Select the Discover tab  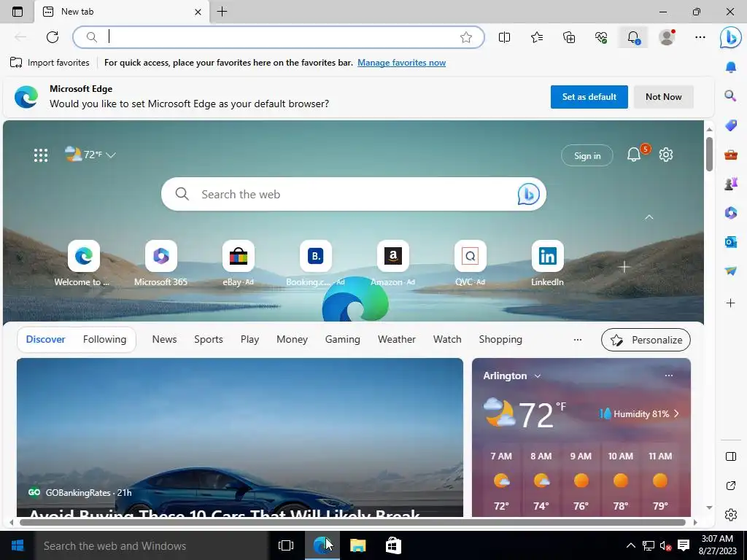tap(46, 340)
